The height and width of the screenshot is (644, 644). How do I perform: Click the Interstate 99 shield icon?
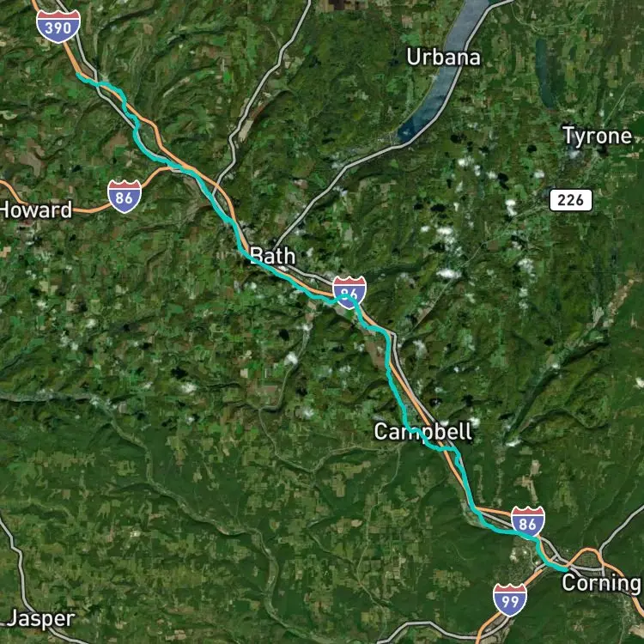[510, 600]
